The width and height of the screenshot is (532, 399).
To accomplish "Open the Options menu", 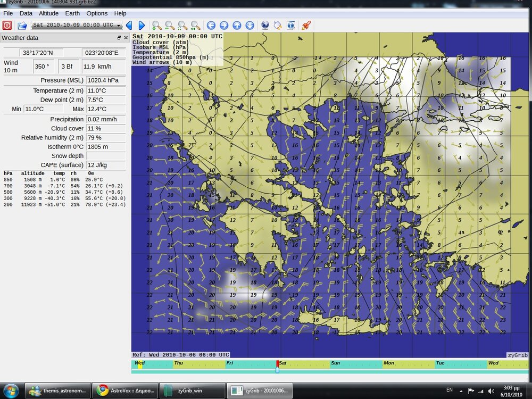I will 97,13.
